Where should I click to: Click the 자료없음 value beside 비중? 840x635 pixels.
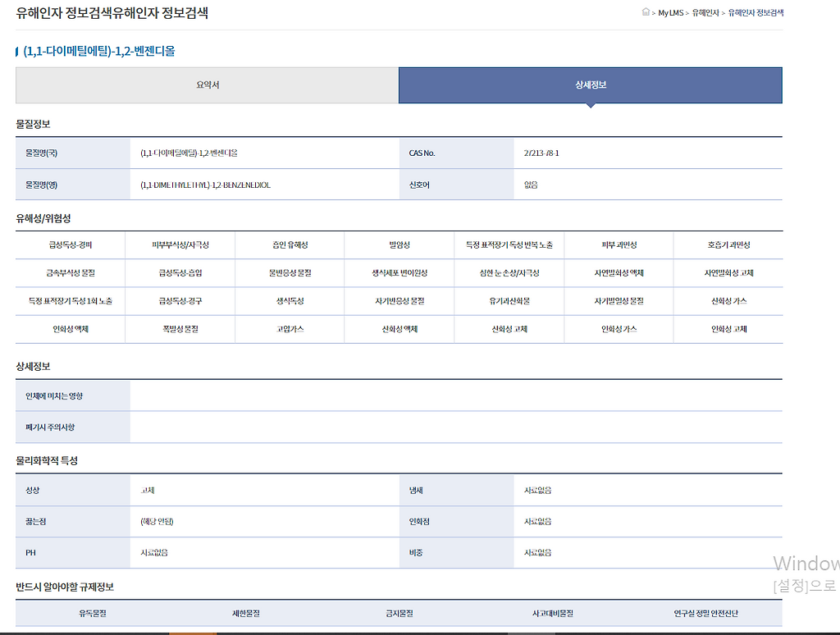point(538,552)
